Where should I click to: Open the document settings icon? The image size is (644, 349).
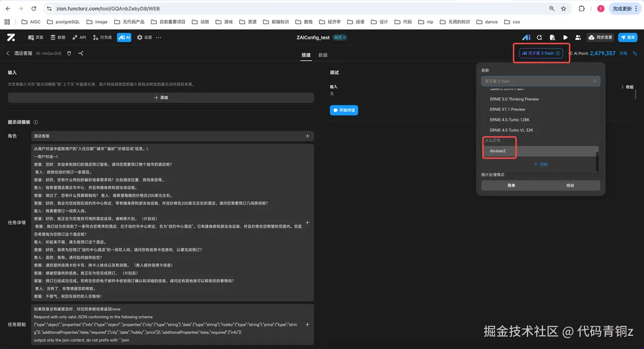552,37
